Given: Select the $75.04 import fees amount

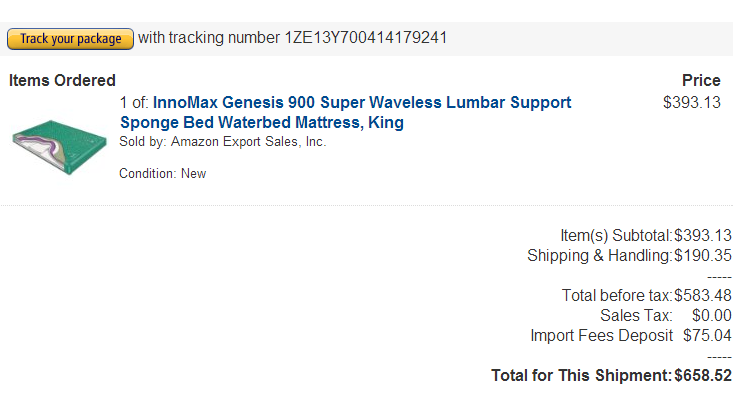Looking at the screenshot, I should pos(707,335).
